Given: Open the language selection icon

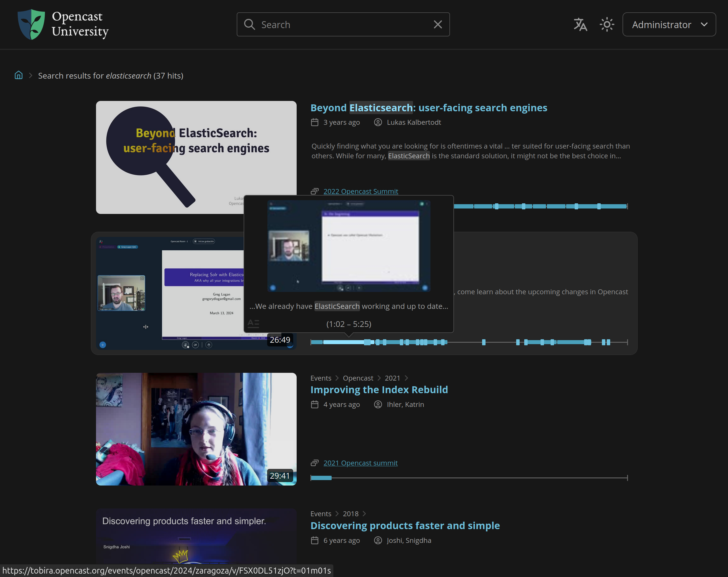Looking at the screenshot, I should (580, 25).
